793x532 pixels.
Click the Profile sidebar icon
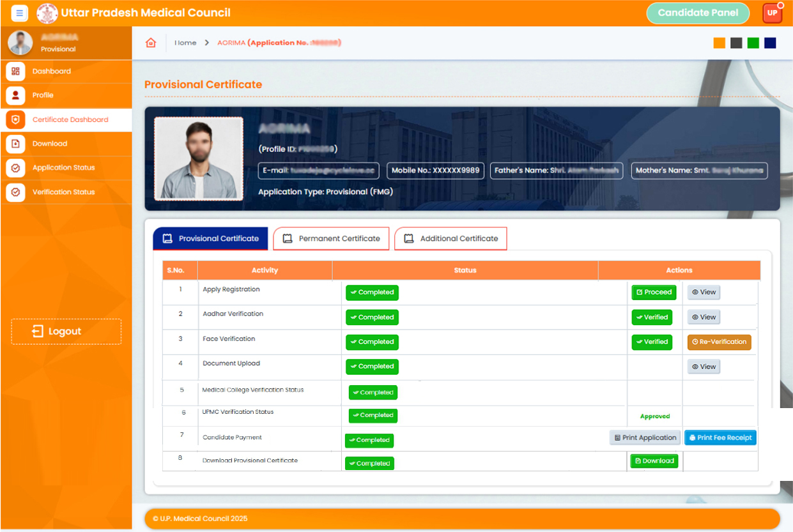[16, 95]
